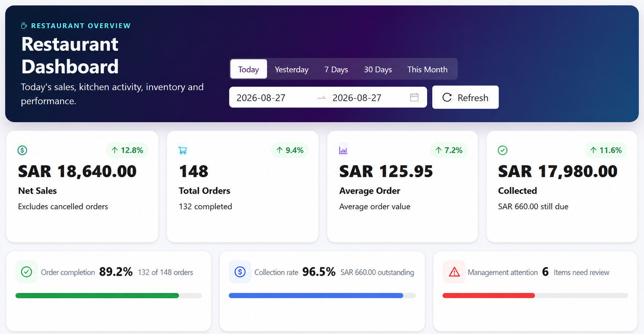Viewport: 644px width, 334px height.
Task: Click the Restaurant Dashboard heading
Action: (x=70, y=55)
